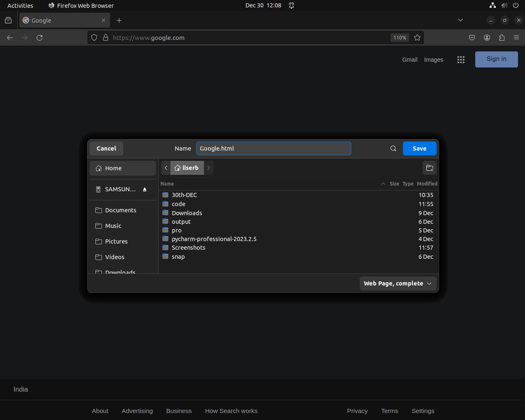Create a new folder in the save dialog
The width and height of the screenshot is (525, 420).
coord(429,168)
